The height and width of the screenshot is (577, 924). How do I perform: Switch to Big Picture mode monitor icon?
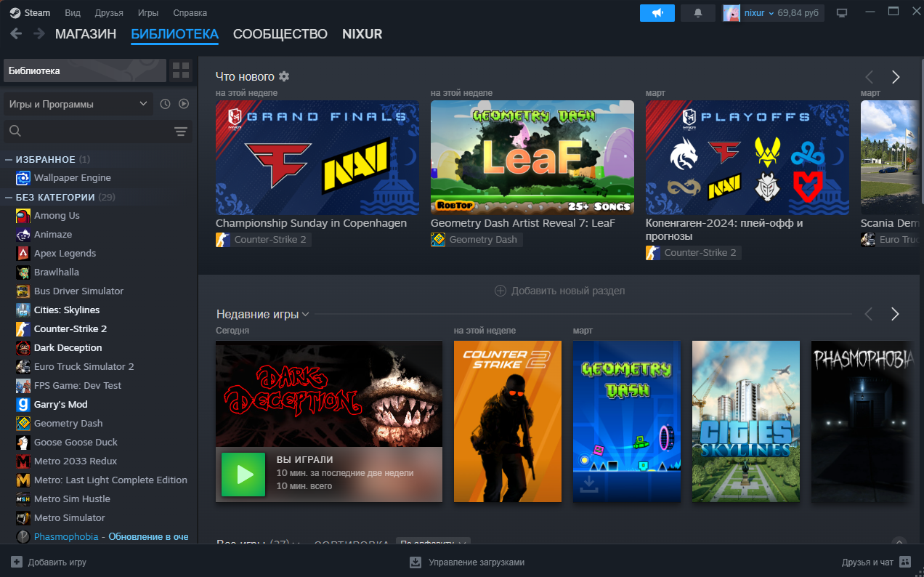[x=842, y=13]
